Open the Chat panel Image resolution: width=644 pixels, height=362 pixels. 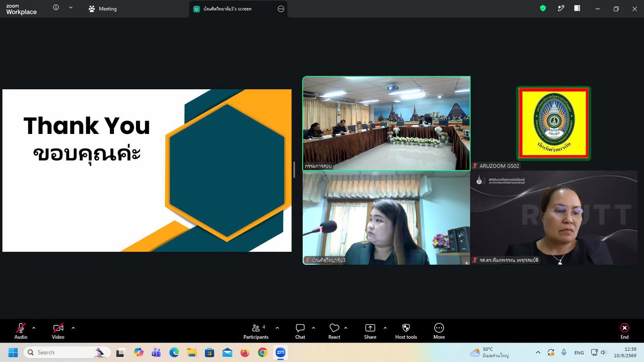pyautogui.click(x=300, y=331)
